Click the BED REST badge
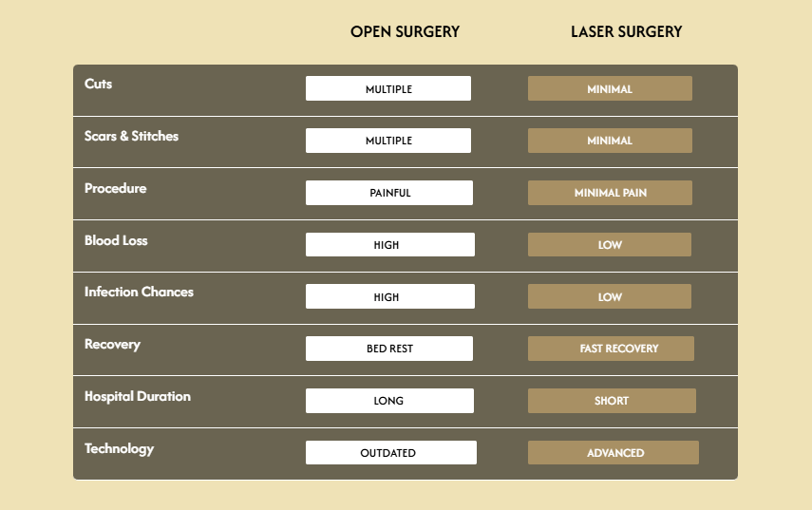Viewport: 812px width, 510px height. pyautogui.click(x=389, y=349)
